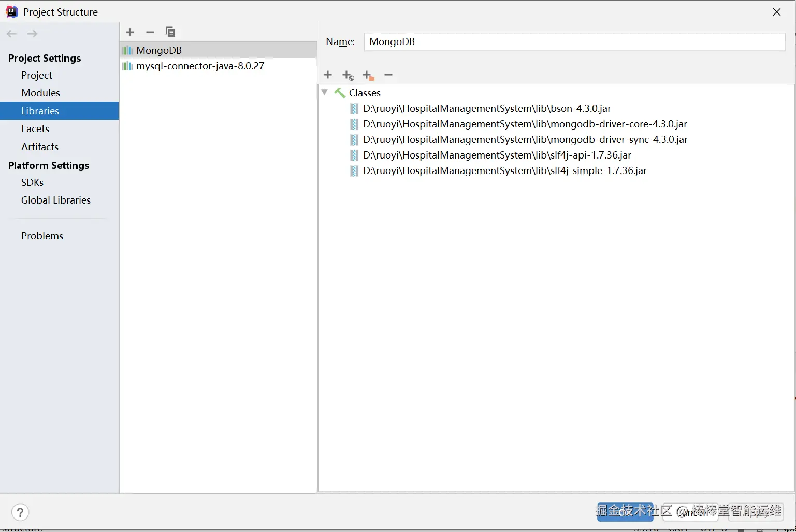
Task: Click the mysql-connector library icon
Action: (x=127, y=66)
